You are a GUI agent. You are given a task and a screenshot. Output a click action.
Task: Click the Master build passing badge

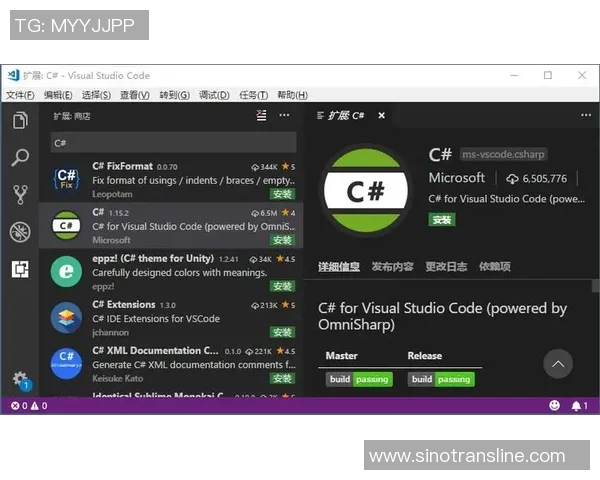pos(359,379)
